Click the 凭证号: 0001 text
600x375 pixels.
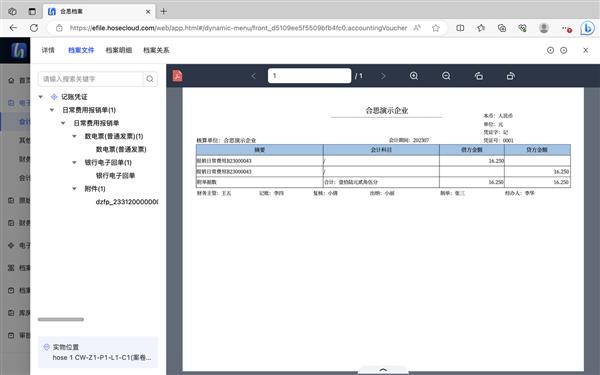point(498,140)
